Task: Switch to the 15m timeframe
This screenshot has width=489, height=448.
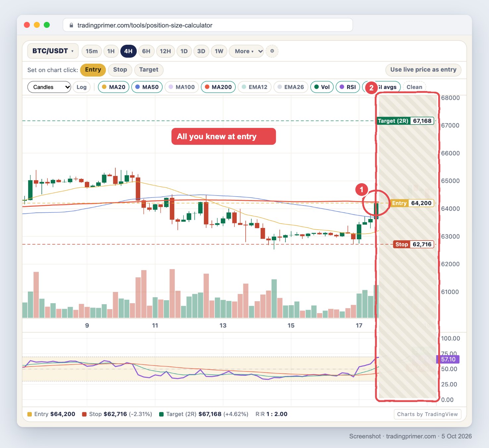Action: tap(92, 51)
